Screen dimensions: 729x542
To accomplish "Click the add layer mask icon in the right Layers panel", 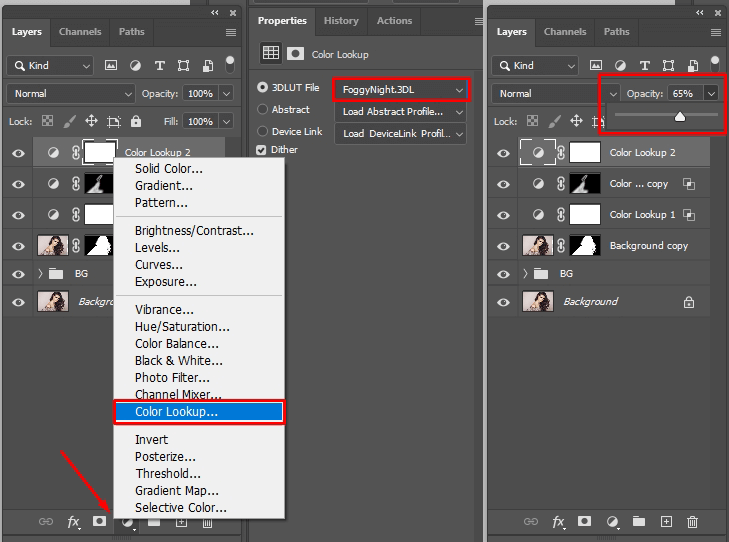I will (584, 522).
